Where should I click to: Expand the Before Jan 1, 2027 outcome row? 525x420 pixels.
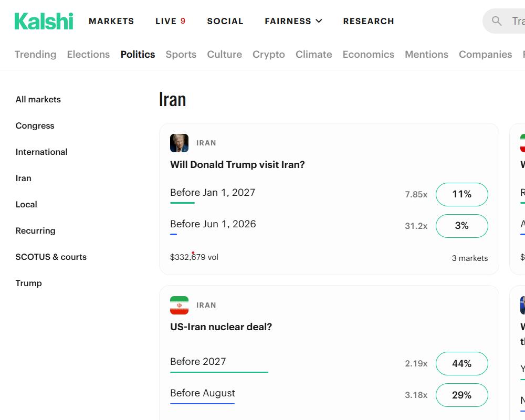[212, 192]
